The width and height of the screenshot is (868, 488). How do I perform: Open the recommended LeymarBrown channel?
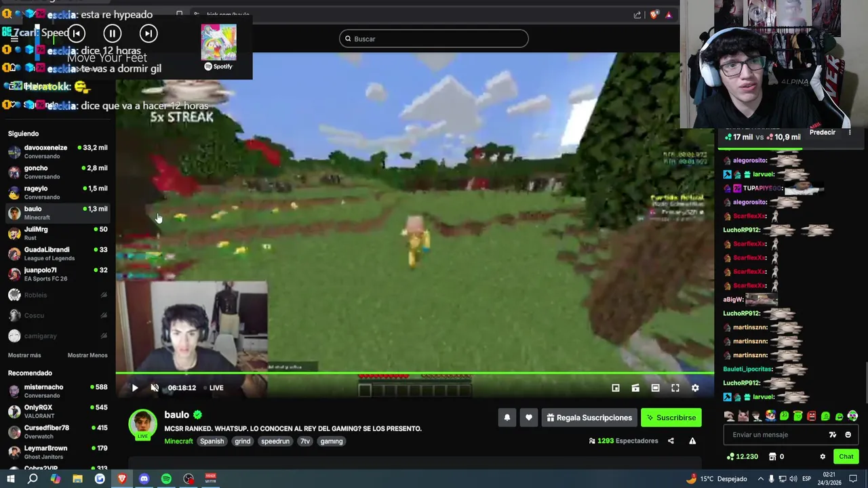(58, 451)
